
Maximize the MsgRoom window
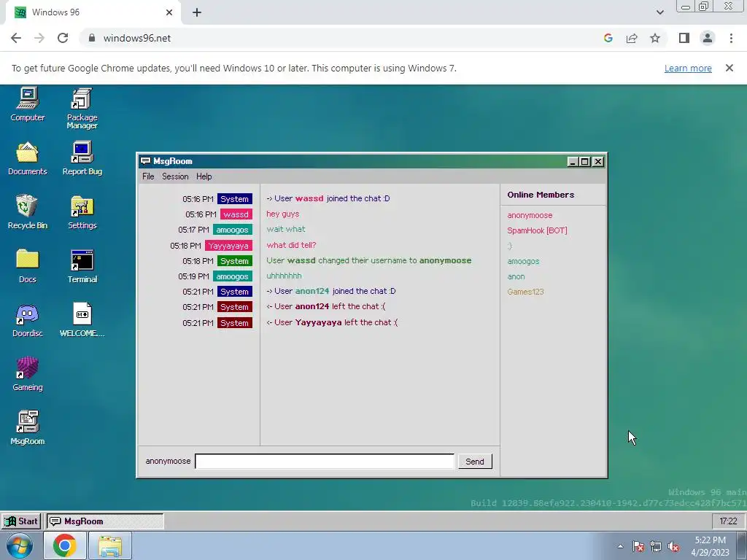pyautogui.click(x=585, y=161)
